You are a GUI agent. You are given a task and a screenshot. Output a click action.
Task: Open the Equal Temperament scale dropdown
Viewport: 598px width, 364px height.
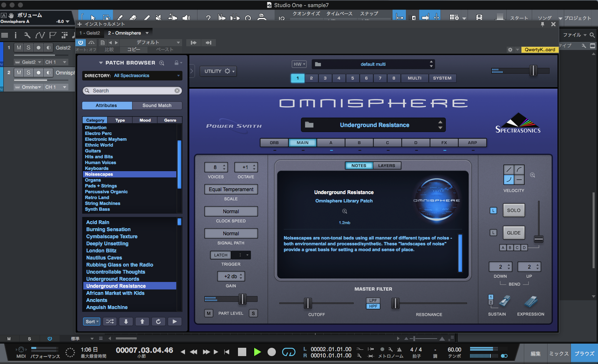231,189
